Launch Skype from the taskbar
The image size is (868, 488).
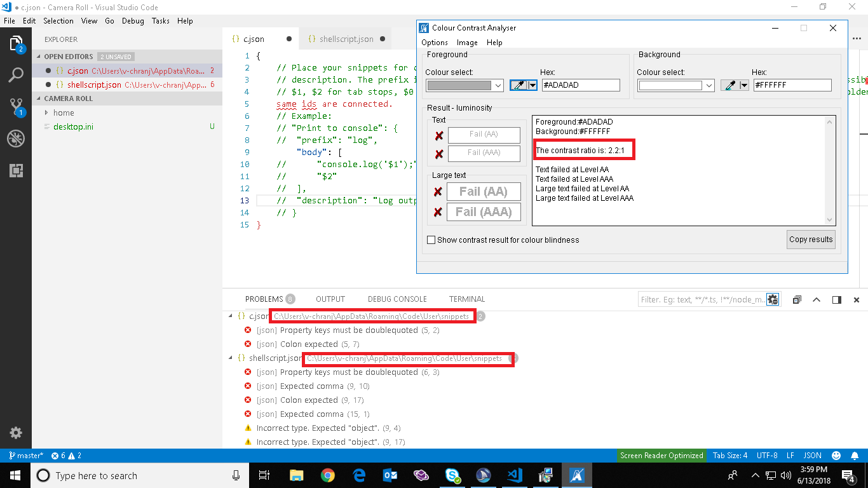(x=452, y=475)
